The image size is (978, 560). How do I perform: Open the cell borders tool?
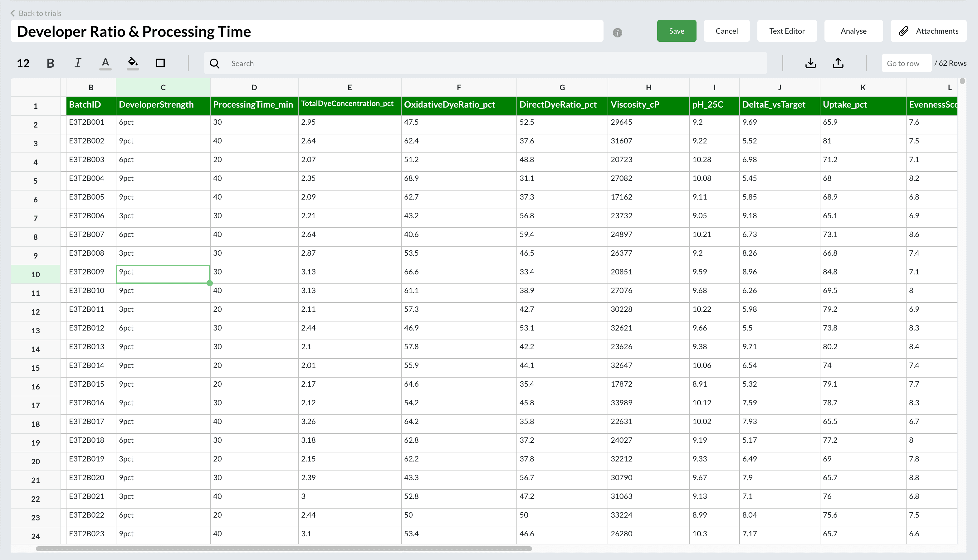click(160, 63)
